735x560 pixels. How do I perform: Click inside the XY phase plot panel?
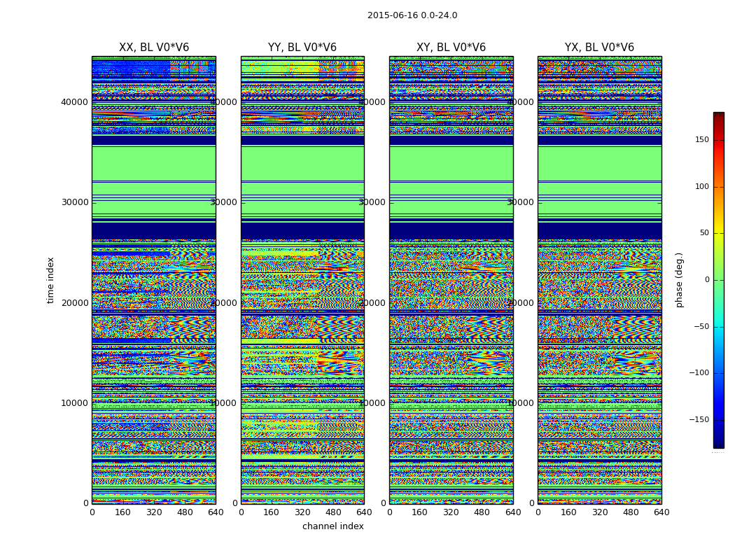451,280
